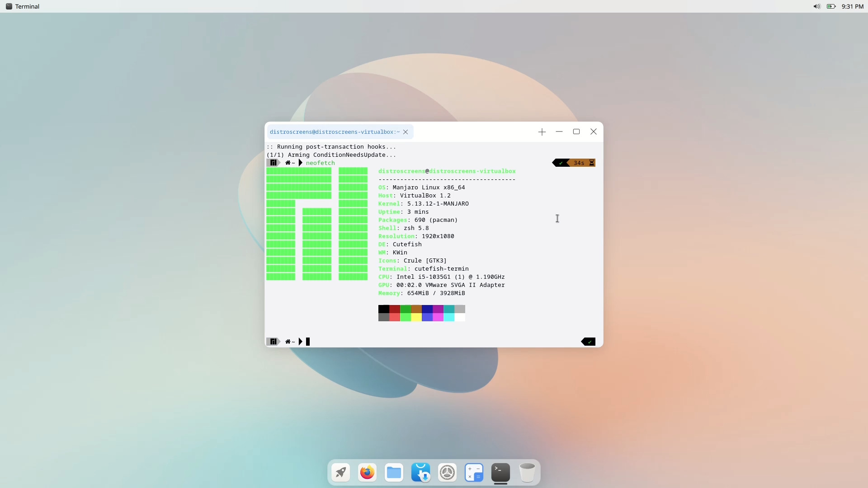Click the hourglass icon on the 34s badge

(592, 163)
